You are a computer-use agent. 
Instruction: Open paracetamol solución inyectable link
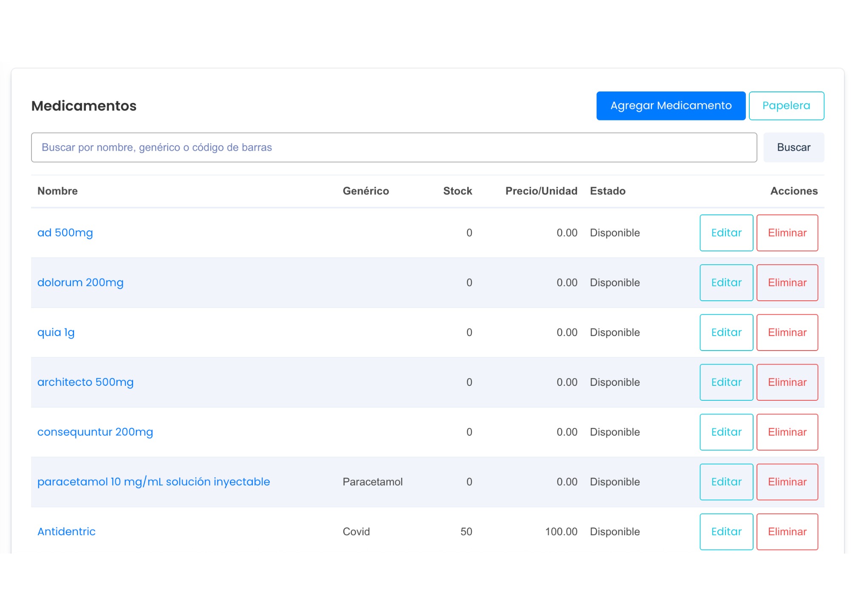tap(154, 482)
